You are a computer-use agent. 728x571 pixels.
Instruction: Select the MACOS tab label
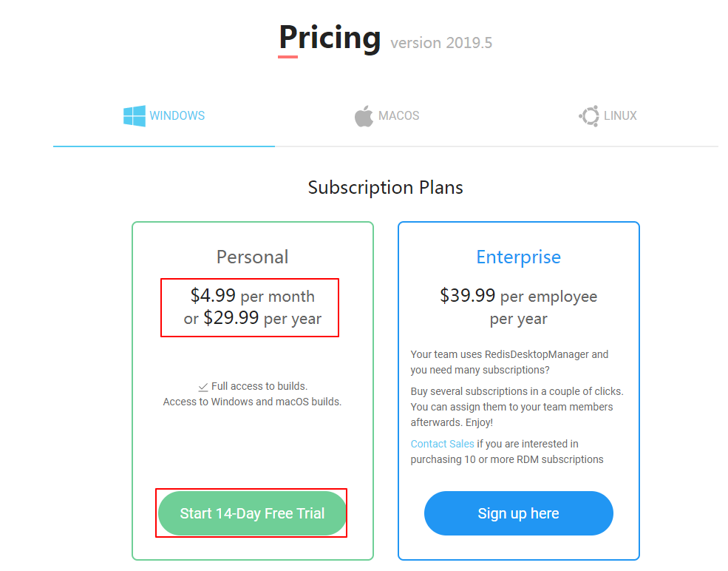(x=398, y=116)
